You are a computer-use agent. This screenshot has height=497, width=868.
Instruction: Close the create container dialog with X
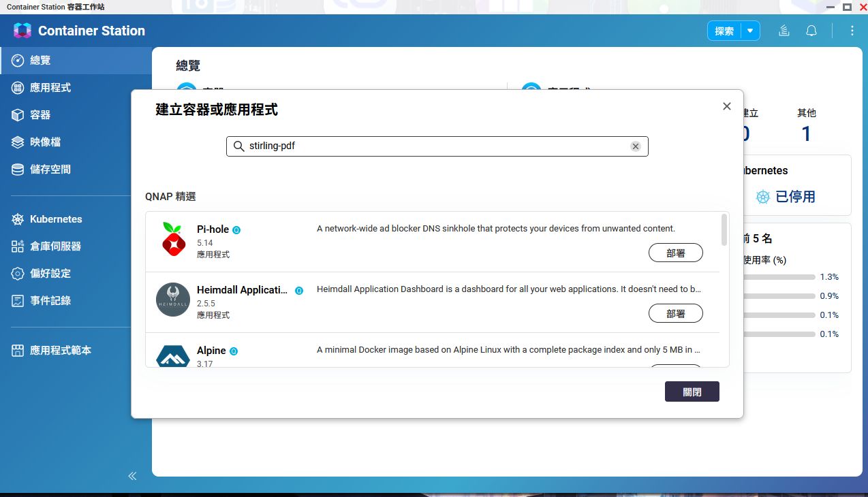(x=727, y=106)
